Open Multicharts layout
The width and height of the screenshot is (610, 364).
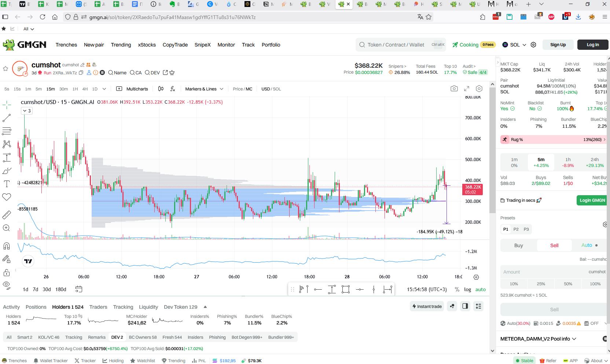(132, 89)
